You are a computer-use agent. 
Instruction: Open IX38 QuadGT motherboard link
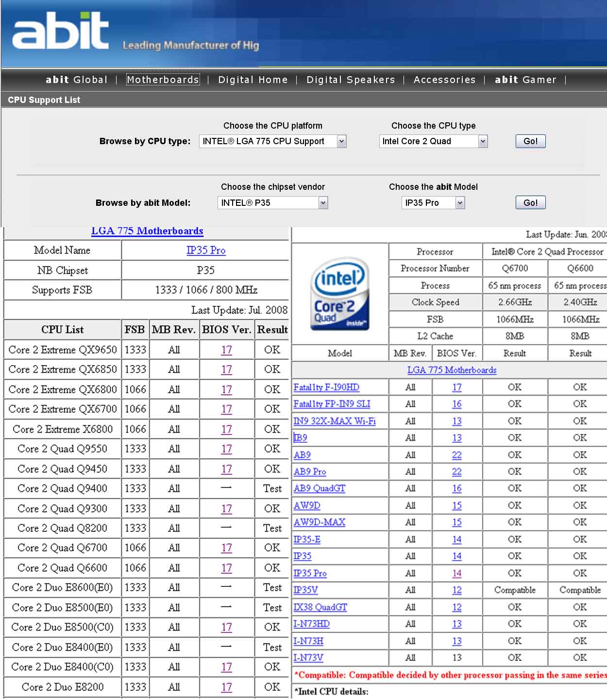320,607
